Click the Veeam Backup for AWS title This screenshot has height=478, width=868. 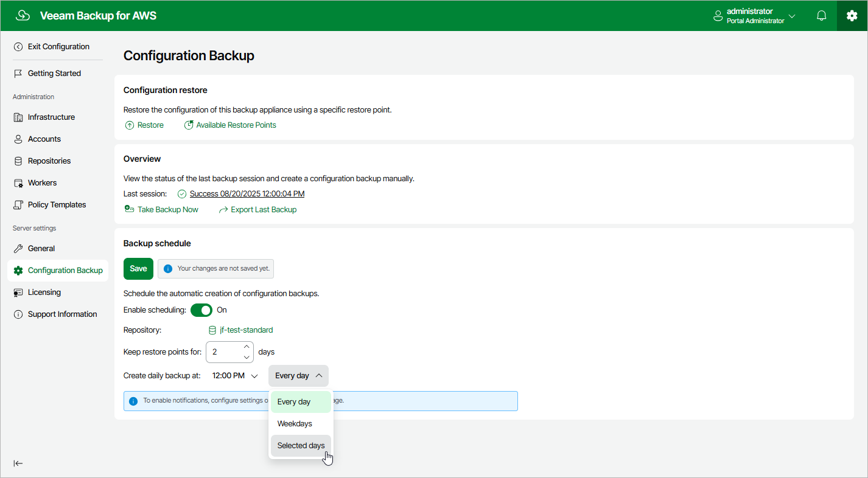98,16
